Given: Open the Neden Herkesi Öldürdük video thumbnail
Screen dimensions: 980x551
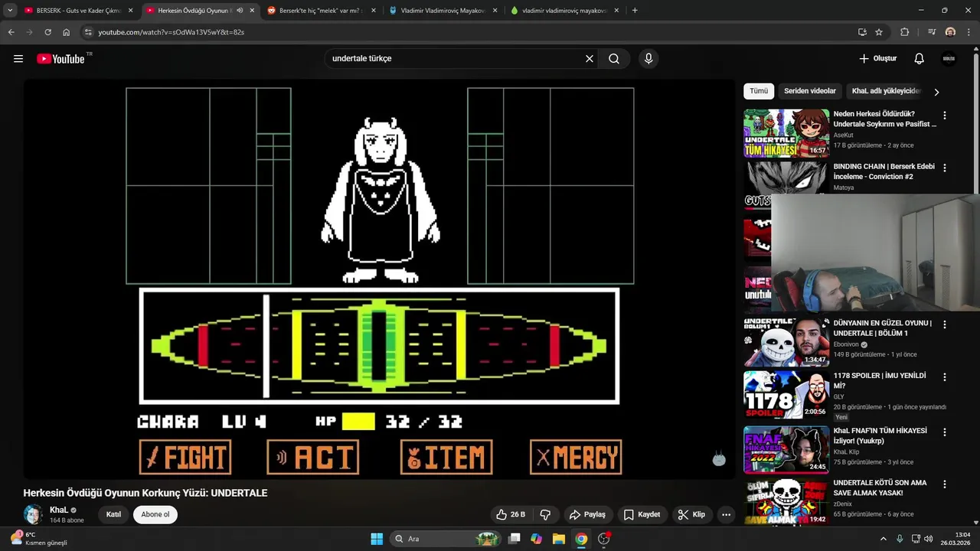Looking at the screenshot, I should [786, 133].
